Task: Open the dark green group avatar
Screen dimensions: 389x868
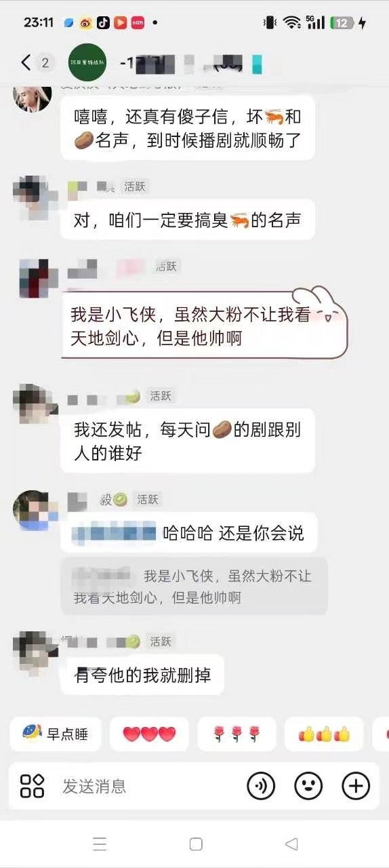Action: tap(87, 62)
